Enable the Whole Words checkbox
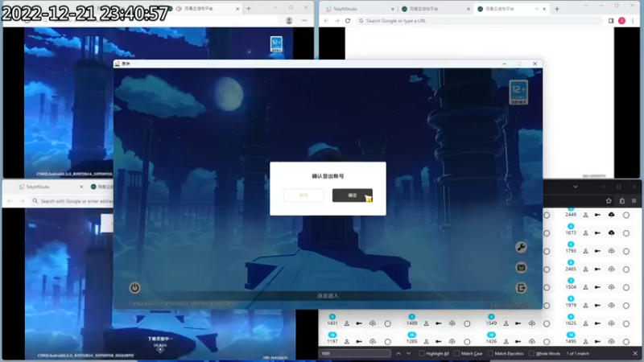 pyautogui.click(x=531, y=353)
